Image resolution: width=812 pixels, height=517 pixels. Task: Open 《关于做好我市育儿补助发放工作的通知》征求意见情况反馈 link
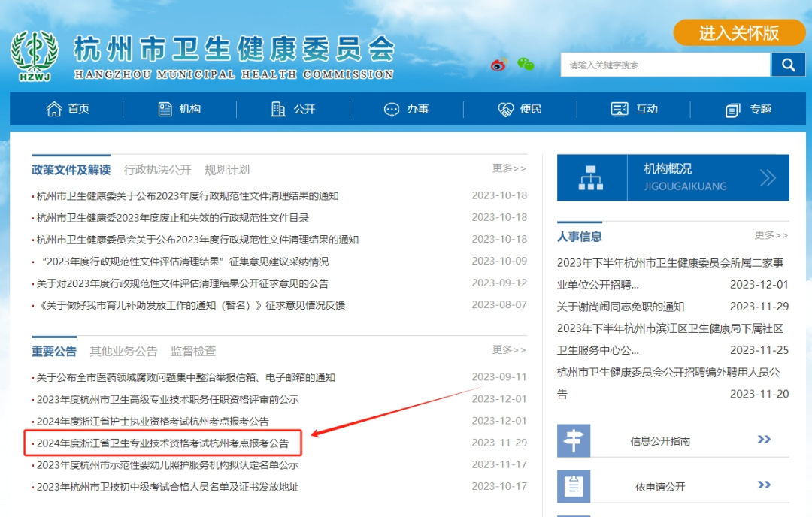191,305
